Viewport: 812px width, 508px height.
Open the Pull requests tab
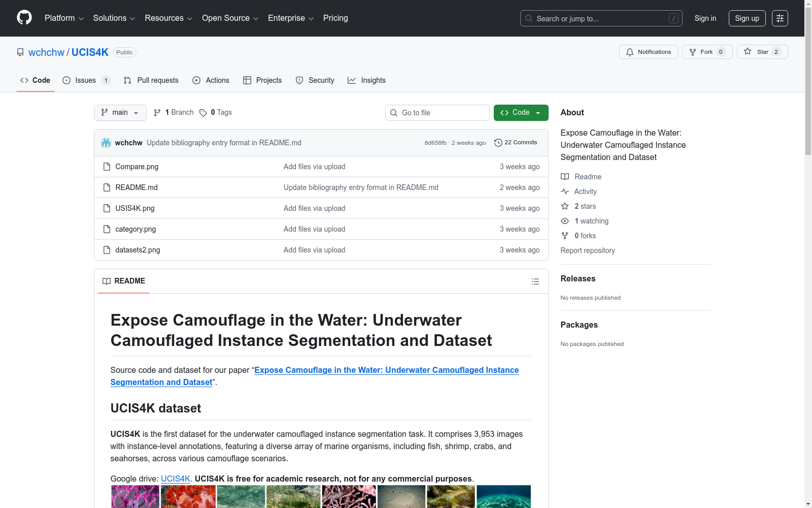click(151, 80)
